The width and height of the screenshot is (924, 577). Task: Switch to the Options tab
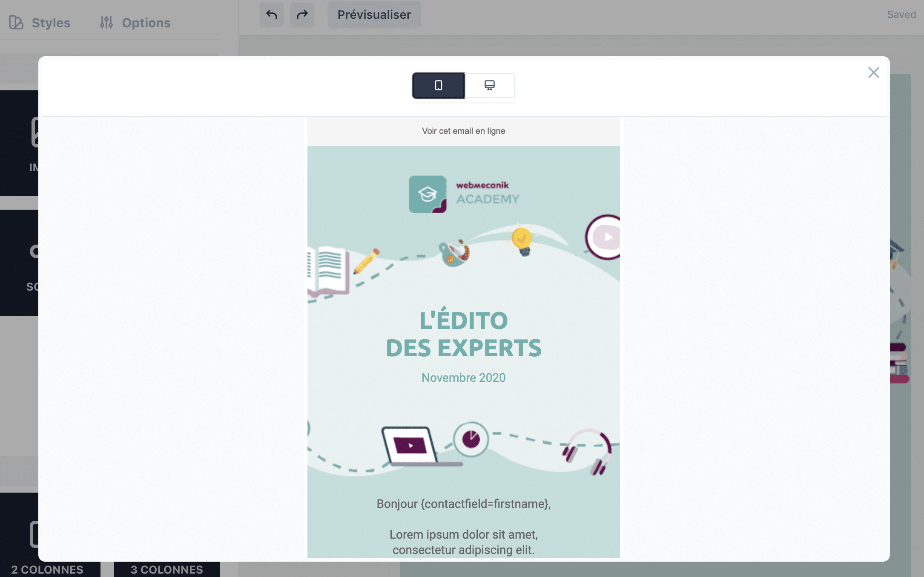pyautogui.click(x=135, y=22)
